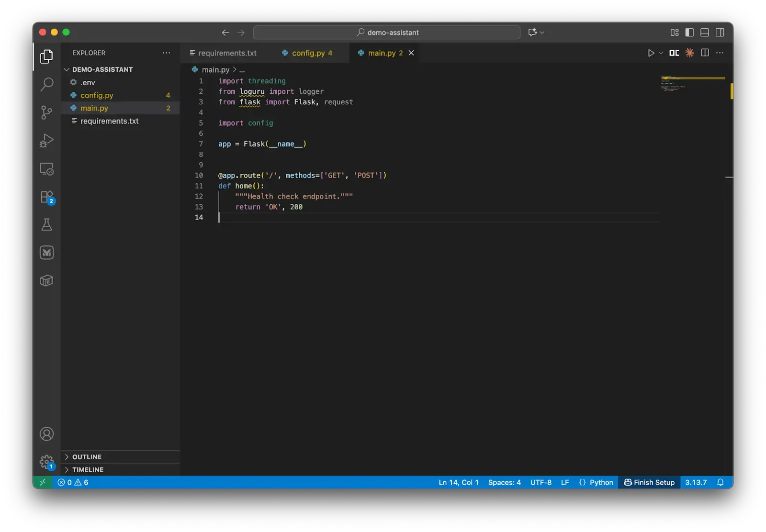This screenshot has width=766, height=532.
Task: Open the Docker containers sidebar view
Action: tap(46, 280)
